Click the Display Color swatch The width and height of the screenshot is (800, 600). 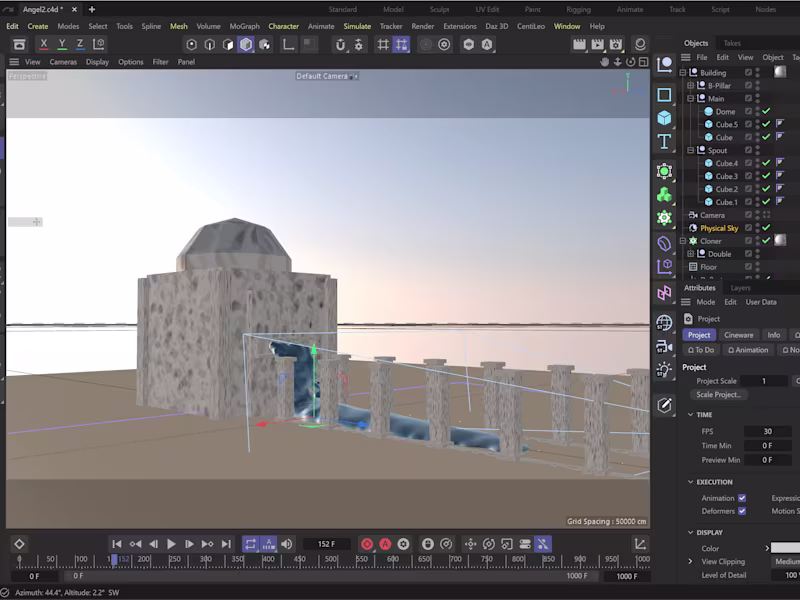pyautogui.click(x=785, y=548)
